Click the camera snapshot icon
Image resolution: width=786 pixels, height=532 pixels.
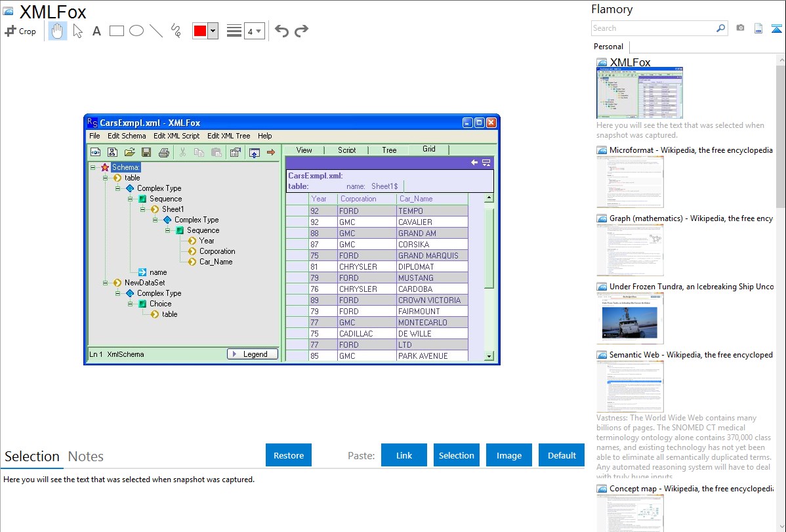point(740,28)
